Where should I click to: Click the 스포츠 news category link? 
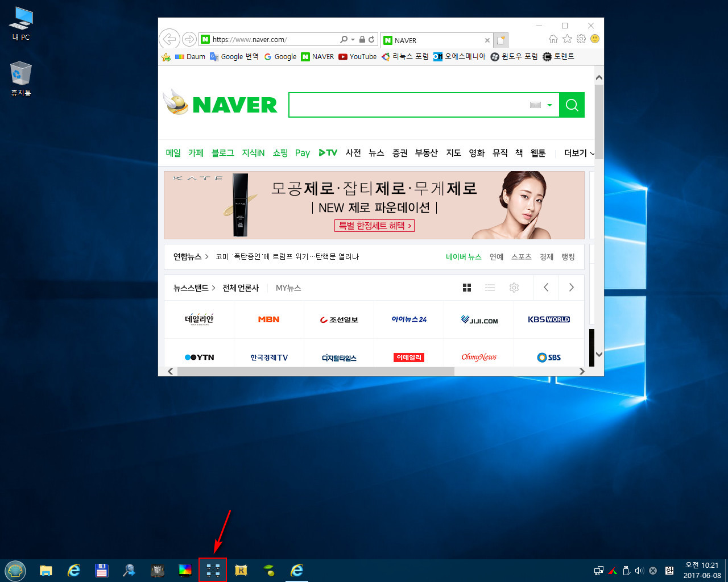(521, 257)
